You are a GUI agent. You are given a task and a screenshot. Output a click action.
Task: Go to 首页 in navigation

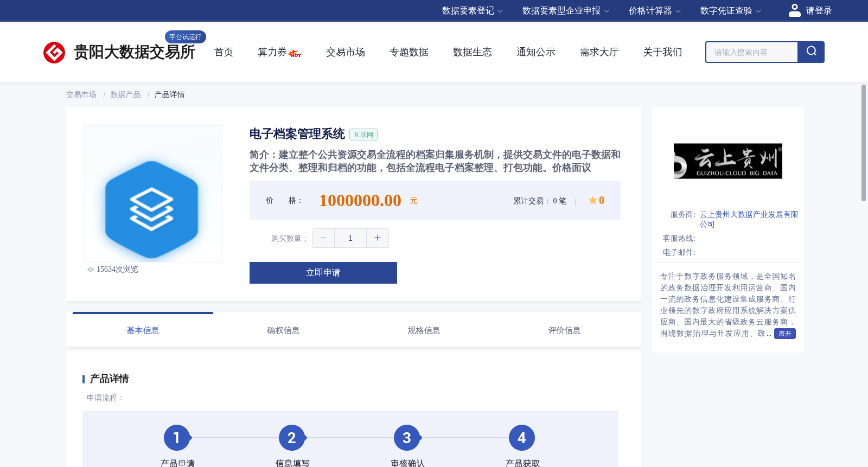pos(224,52)
